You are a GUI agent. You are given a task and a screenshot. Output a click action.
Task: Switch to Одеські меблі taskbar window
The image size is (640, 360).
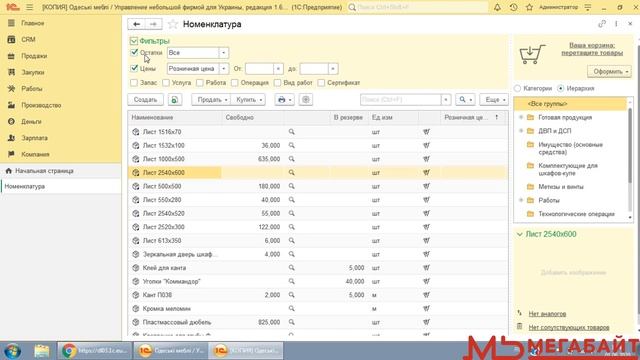click(x=170, y=351)
